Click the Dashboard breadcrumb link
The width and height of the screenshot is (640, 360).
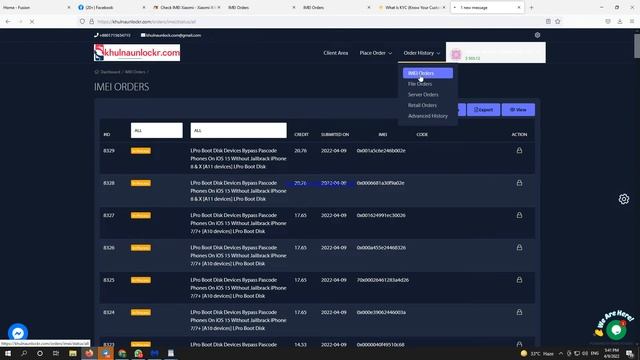coord(110,72)
